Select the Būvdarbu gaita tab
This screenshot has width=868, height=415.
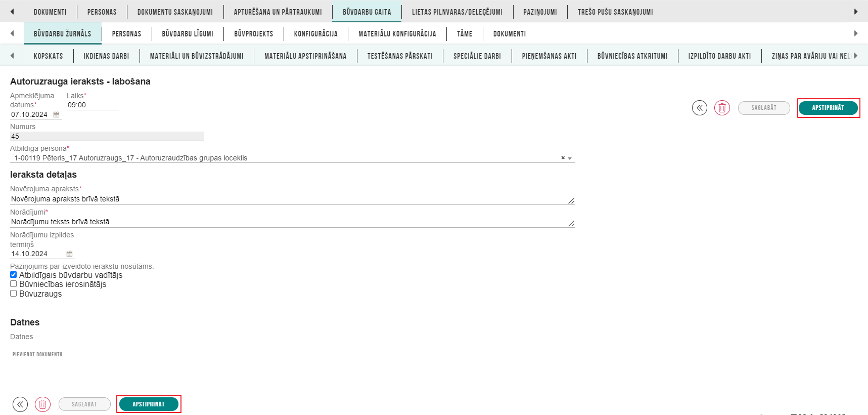click(x=367, y=12)
